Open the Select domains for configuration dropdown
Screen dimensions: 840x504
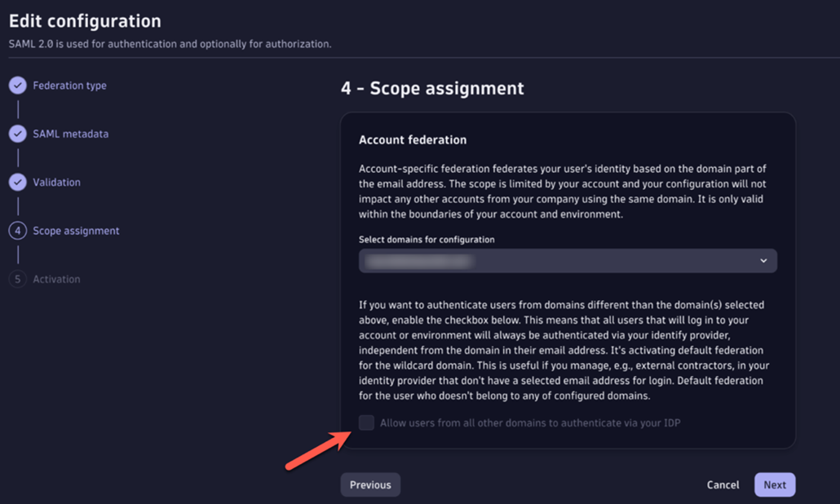567,260
